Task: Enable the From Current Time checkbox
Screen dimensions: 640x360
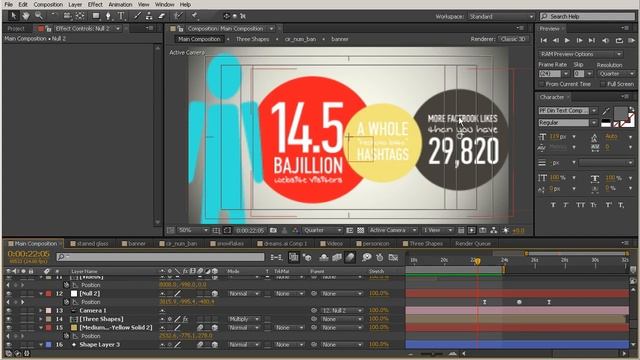Action: point(542,84)
